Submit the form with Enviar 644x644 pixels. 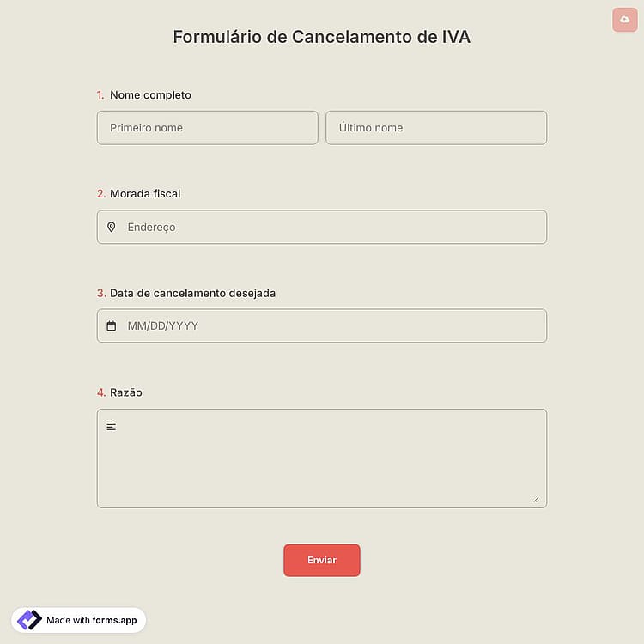coord(322,560)
